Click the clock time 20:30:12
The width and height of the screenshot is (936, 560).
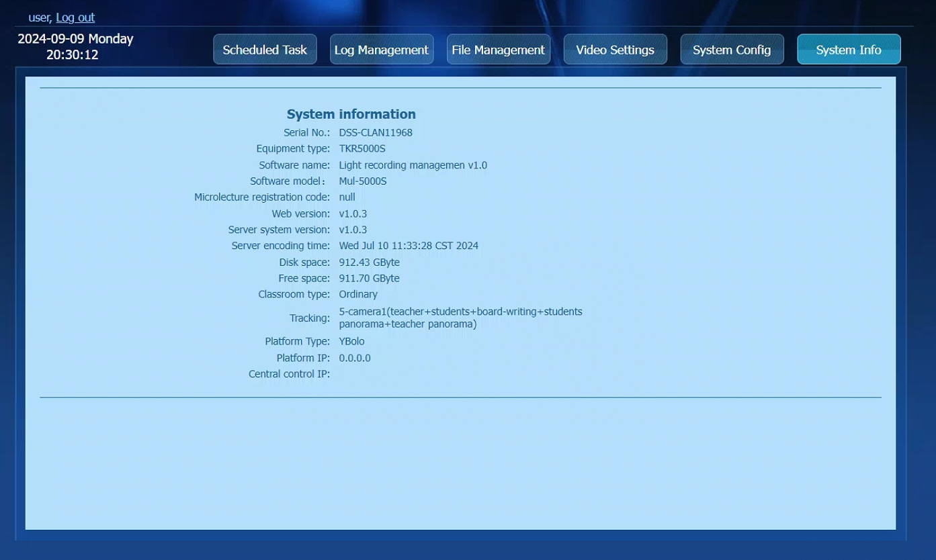point(73,55)
